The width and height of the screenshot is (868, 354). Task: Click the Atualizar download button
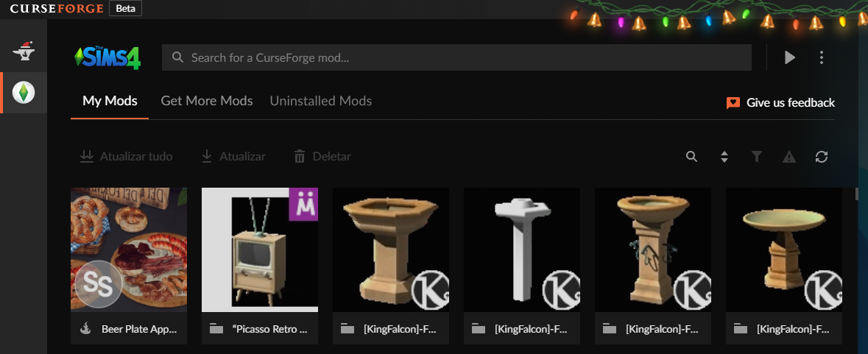click(x=233, y=157)
